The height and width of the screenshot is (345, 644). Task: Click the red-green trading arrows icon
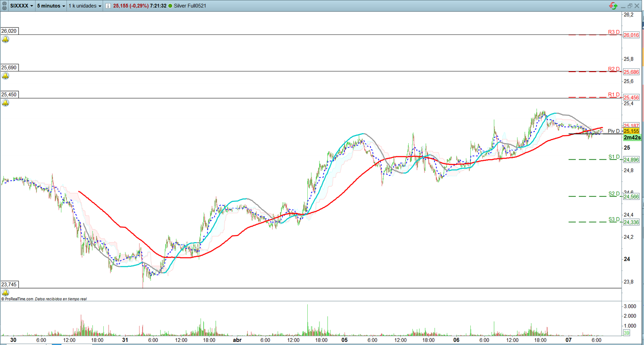click(x=613, y=6)
